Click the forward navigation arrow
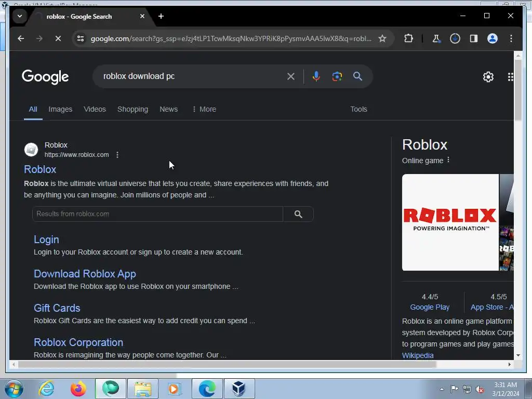 point(39,38)
